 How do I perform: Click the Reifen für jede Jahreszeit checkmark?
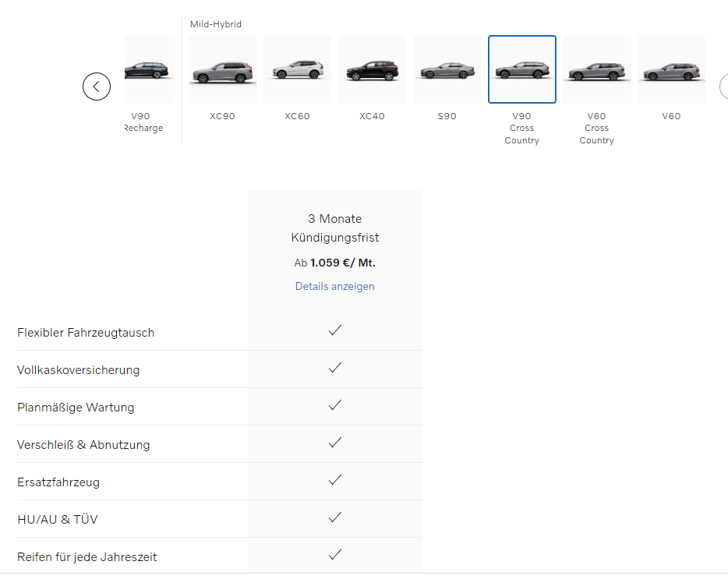coord(335,555)
